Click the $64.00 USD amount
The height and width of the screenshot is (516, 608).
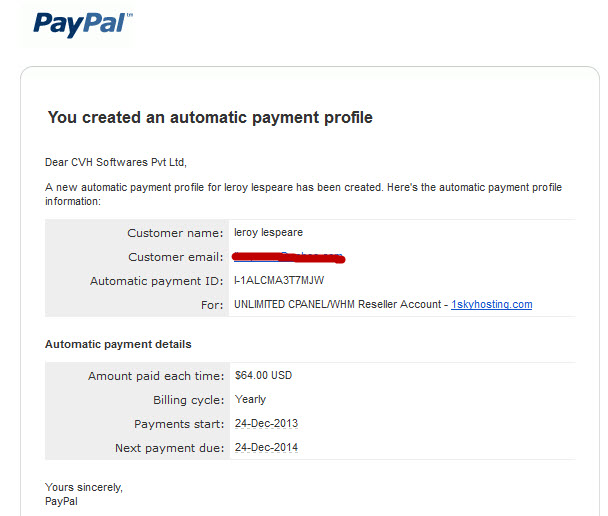(x=263, y=375)
